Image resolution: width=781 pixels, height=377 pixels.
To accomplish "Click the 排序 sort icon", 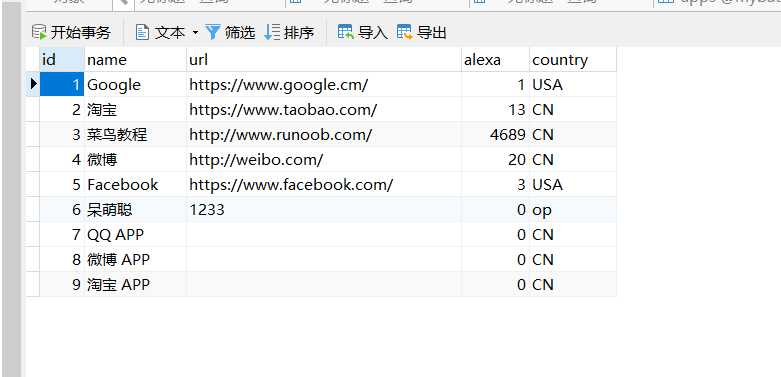I will tap(272, 33).
